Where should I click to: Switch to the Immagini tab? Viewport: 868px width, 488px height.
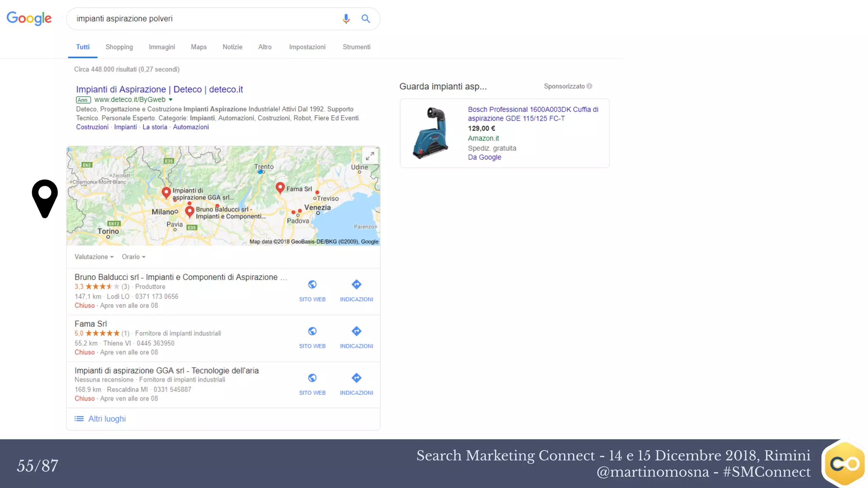pyautogui.click(x=162, y=47)
